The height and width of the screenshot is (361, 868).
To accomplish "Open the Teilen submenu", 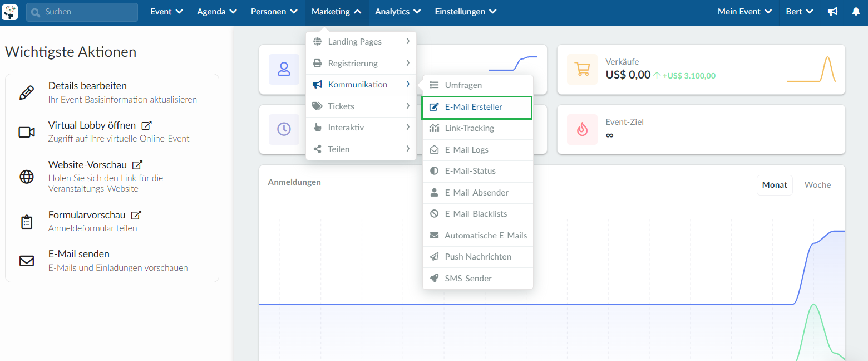I will (361, 149).
